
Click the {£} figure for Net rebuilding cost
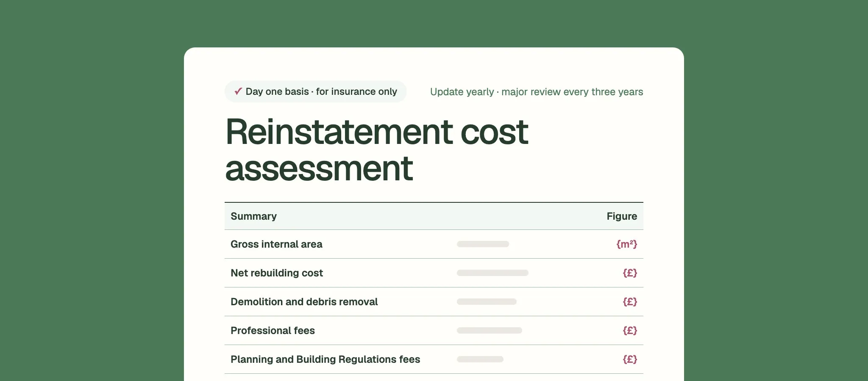630,273
